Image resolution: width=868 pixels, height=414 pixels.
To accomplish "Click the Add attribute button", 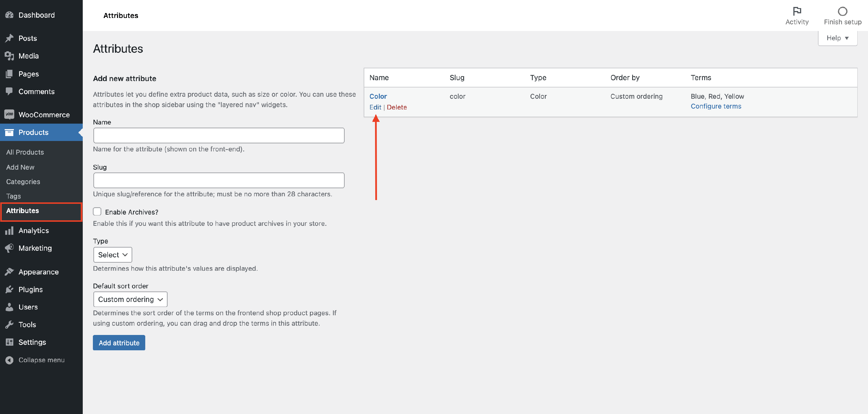I will [x=119, y=342].
